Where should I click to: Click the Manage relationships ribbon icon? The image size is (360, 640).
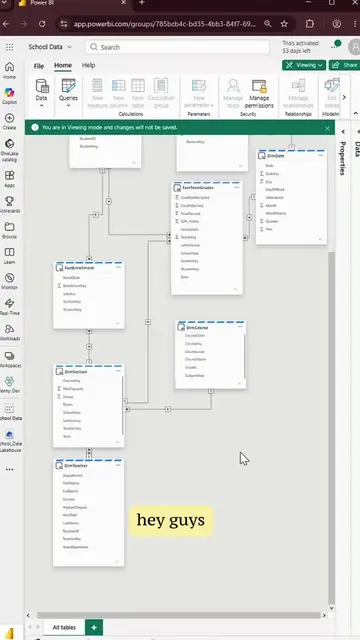tap(298, 94)
